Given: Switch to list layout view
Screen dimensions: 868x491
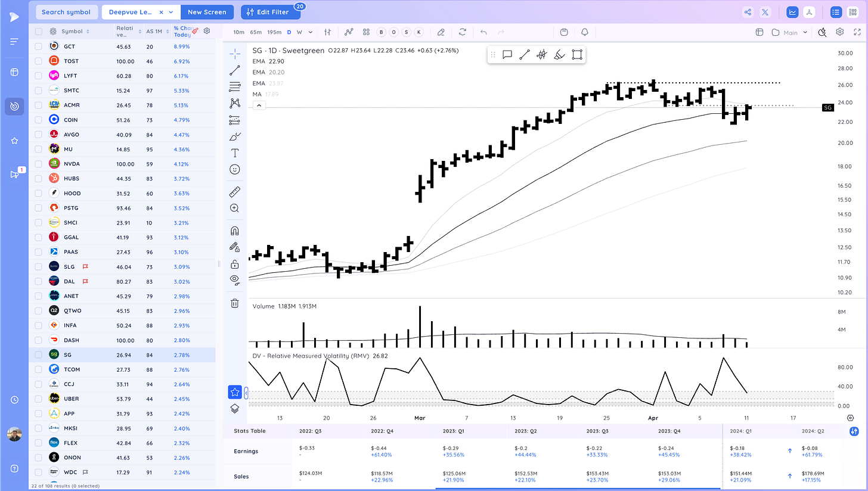Looking at the screenshot, I should (836, 12).
